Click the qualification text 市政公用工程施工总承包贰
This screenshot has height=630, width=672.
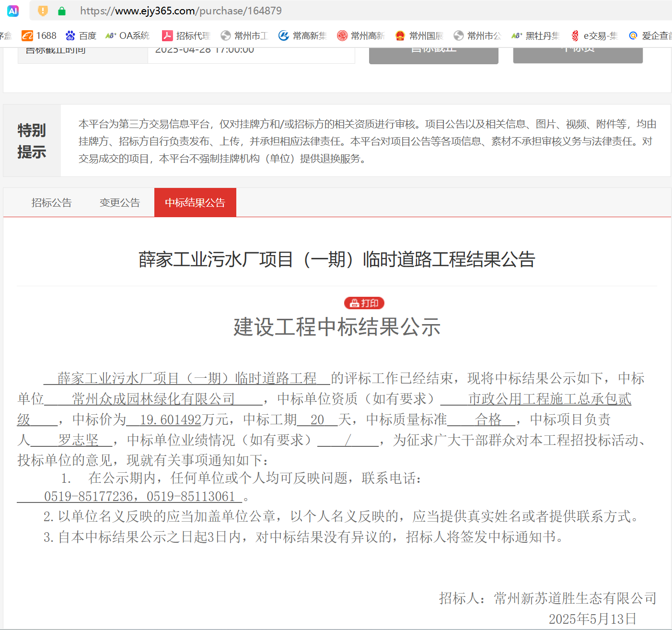pos(550,399)
